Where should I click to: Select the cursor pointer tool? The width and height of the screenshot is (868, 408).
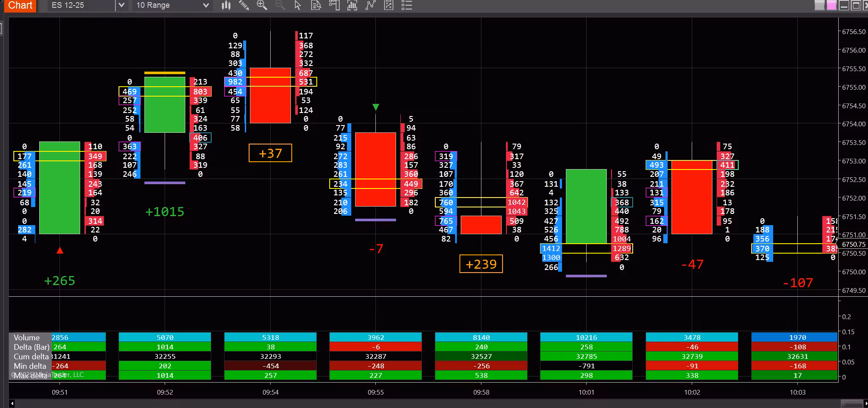(x=297, y=5)
